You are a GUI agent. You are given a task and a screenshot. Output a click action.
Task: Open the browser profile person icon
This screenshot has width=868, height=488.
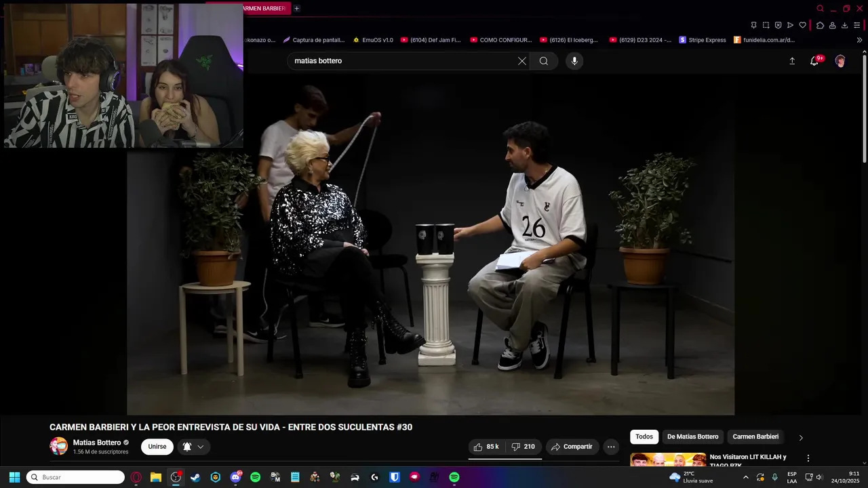pos(832,25)
